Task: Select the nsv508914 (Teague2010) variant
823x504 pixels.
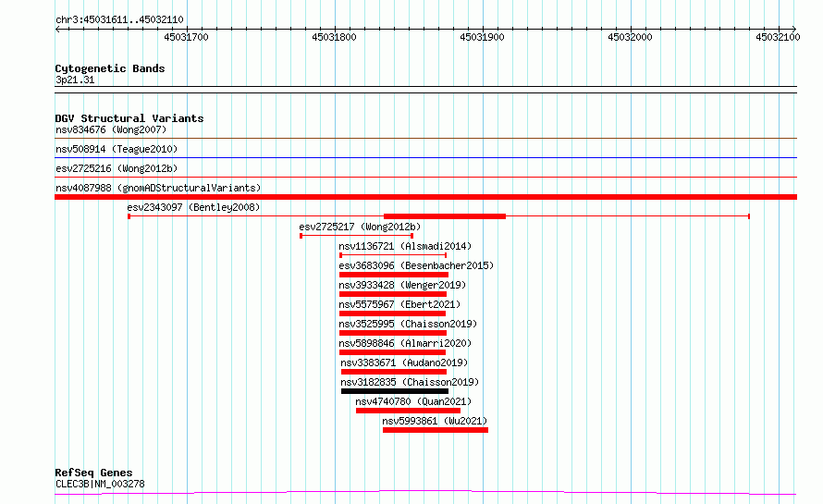Action: (116, 149)
